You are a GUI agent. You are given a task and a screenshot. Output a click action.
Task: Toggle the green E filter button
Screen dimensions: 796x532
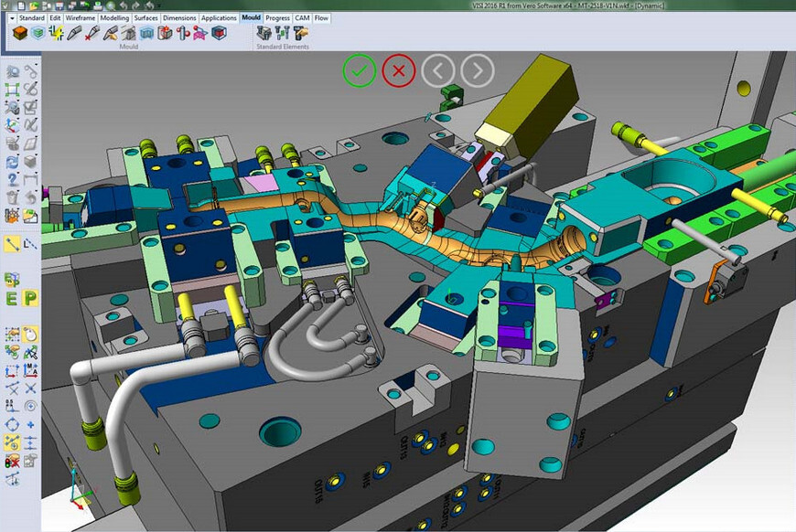(12, 298)
